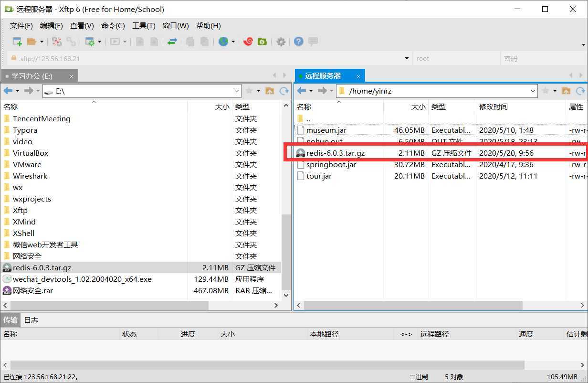Image resolution: width=588 pixels, height=383 pixels.
Task: Expand the /home/yinrz remote path dropdown
Action: [x=533, y=91]
